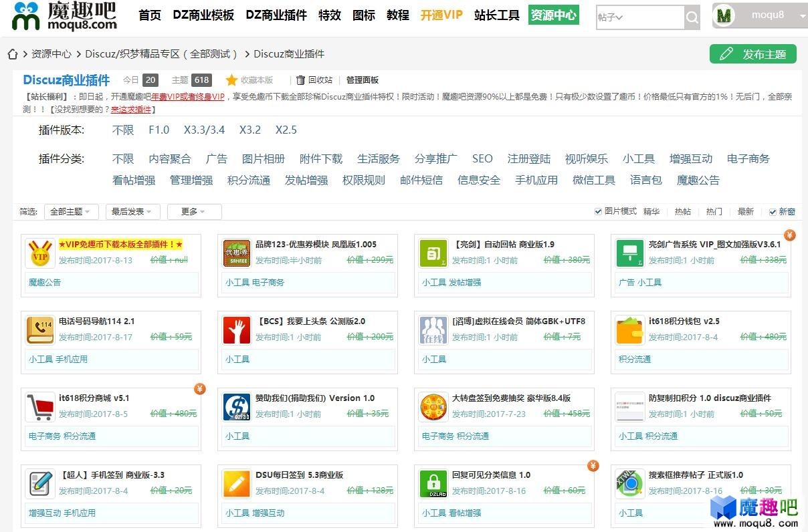Open the 帖子 search type dropdown
Screen dimensions: 808x532
[x=611, y=17]
